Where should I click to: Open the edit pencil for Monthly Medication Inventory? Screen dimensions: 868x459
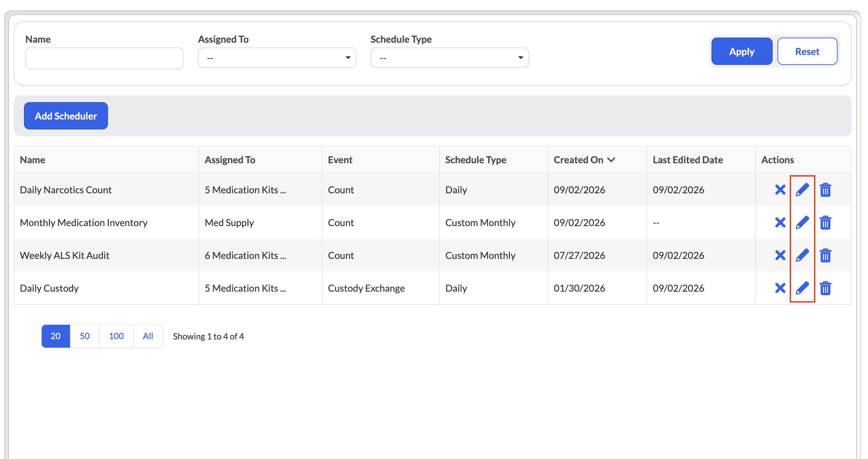tap(802, 223)
